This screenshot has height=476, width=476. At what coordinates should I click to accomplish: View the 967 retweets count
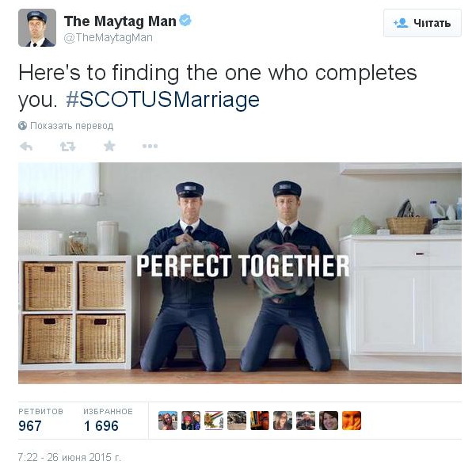[30, 426]
